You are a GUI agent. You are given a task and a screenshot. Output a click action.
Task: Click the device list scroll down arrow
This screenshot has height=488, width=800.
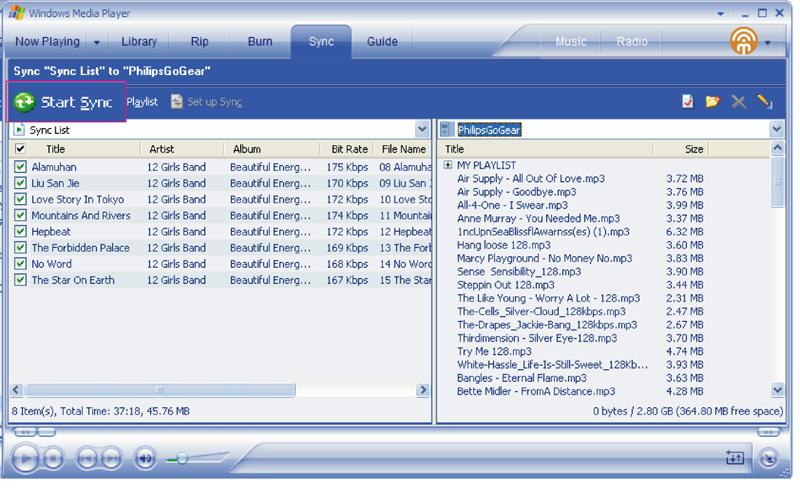coord(777,391)
